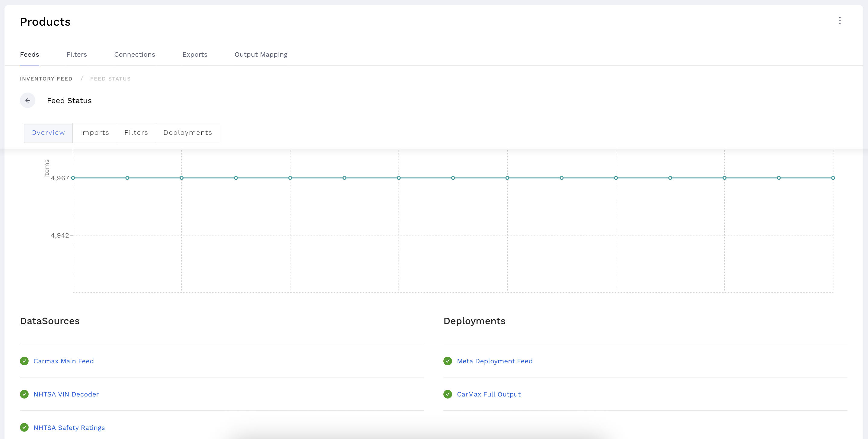Open the NHTSA VIN Decoder data source

[x=66, y=394]
